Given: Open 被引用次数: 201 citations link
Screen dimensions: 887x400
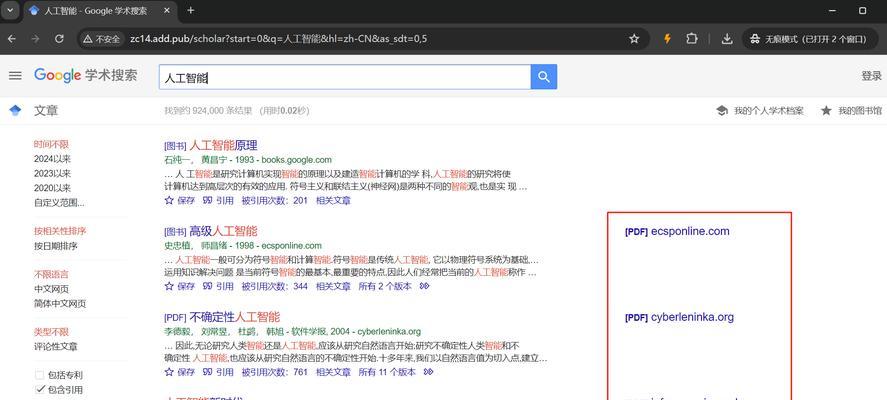Looking at the screenshot, I should (x=274, y=200).
